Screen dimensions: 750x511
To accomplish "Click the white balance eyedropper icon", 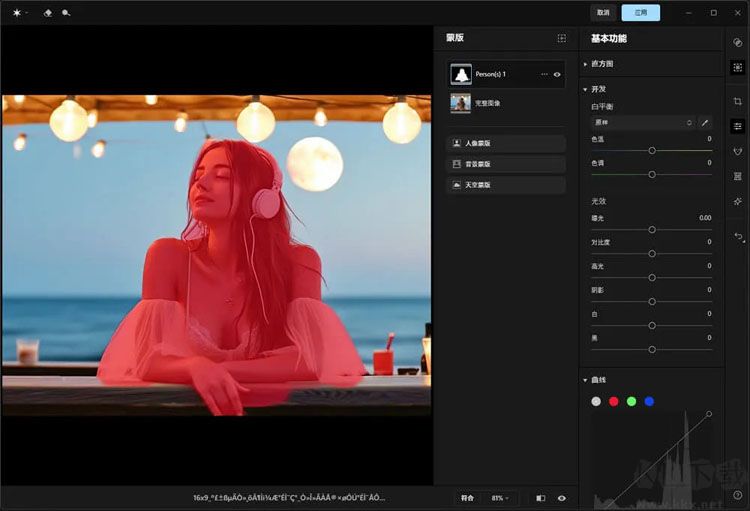I will pos(706,122).
